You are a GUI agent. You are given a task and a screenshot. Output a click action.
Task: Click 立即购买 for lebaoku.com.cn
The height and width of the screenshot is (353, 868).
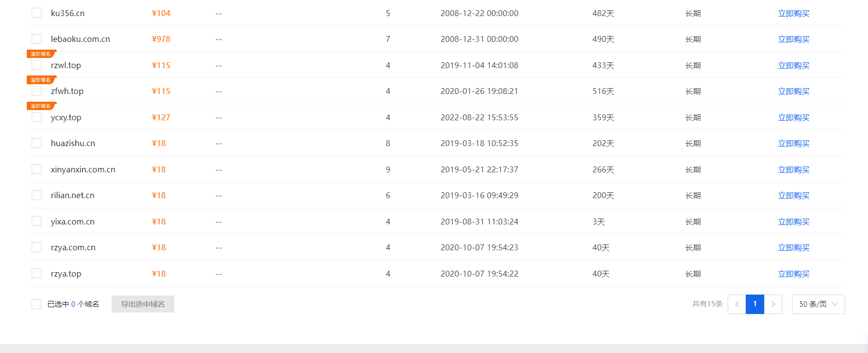[x=793, y=39]
